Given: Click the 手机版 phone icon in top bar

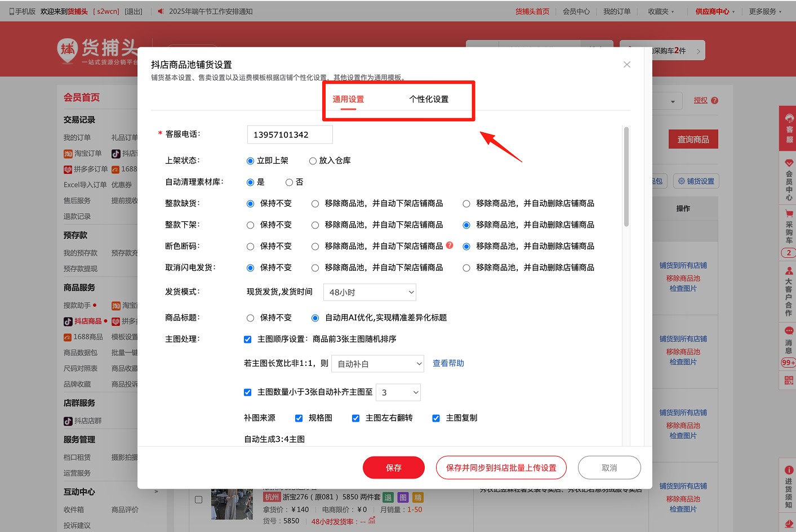Looking at the screenshot, I should 12,11.
